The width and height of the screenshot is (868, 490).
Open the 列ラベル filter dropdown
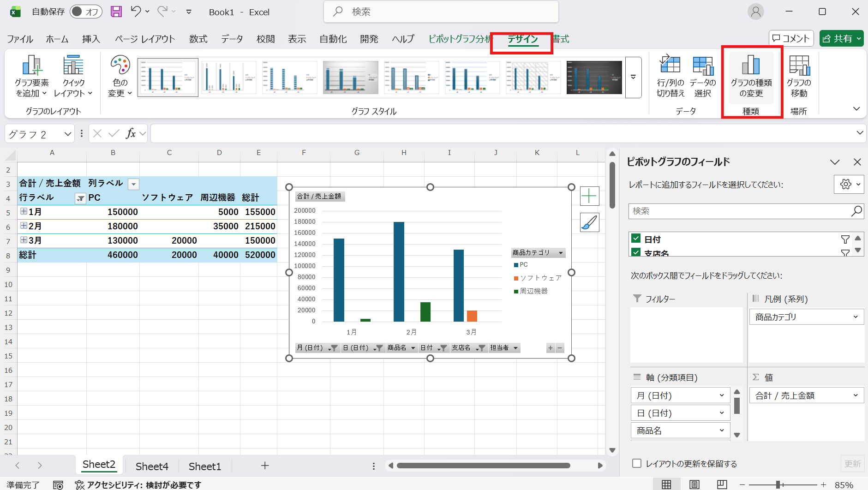pos(133,184)
